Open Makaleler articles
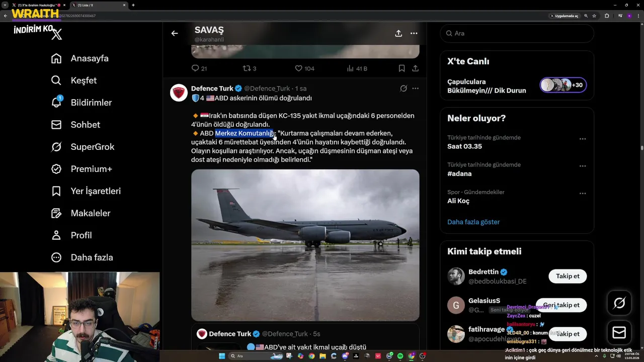The height and width of the screenshot is (362, 644). click(80, 213)
